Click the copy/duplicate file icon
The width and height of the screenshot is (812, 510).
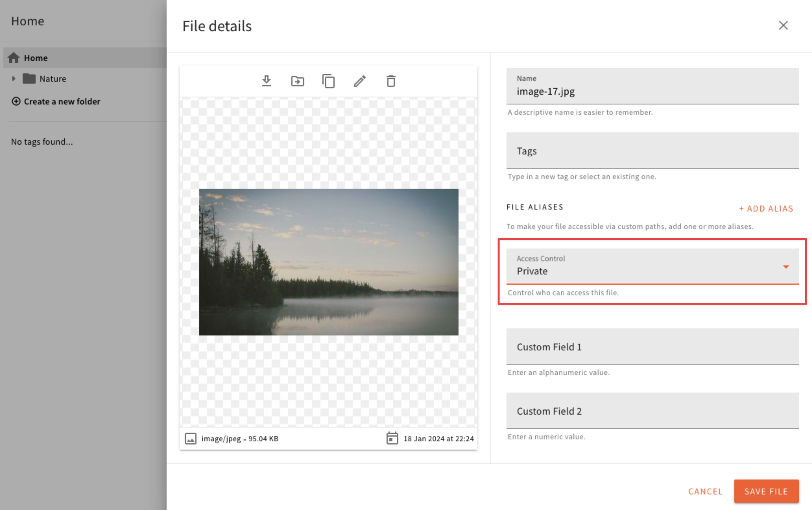[x=328, y=80]
